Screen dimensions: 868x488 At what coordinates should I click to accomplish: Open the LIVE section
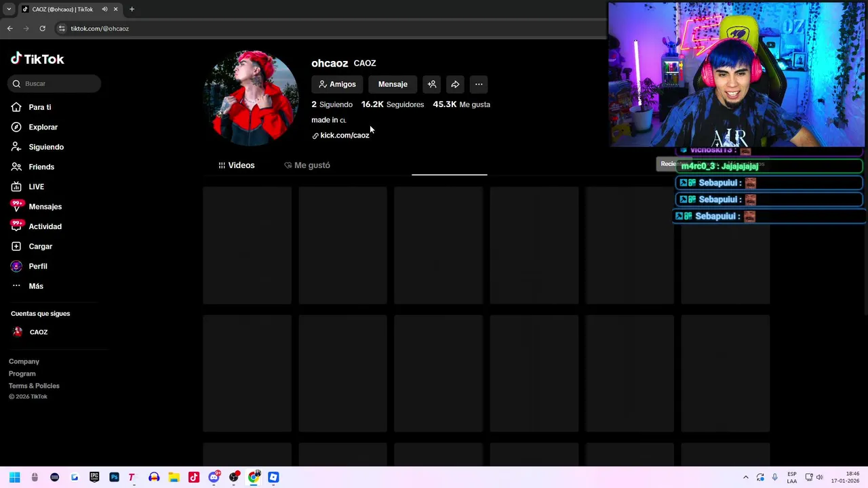coord(28,186)
